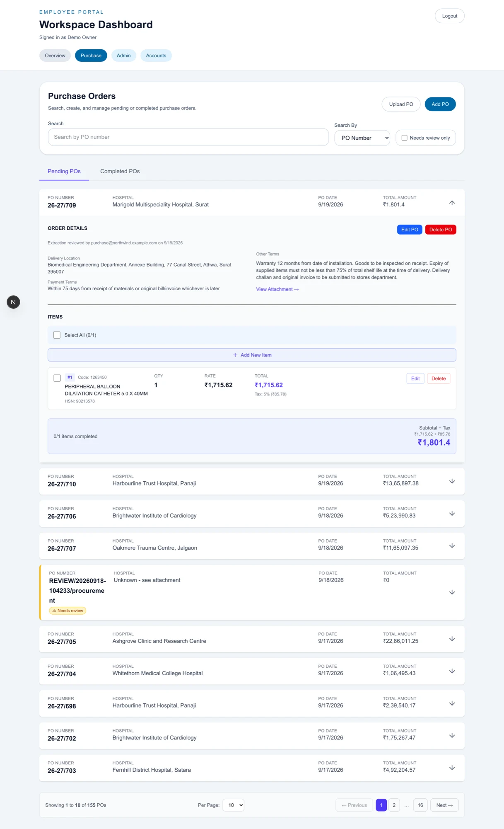
Task: Expand PO 26-27/710 row arrow
Action: tap(452, 481)
